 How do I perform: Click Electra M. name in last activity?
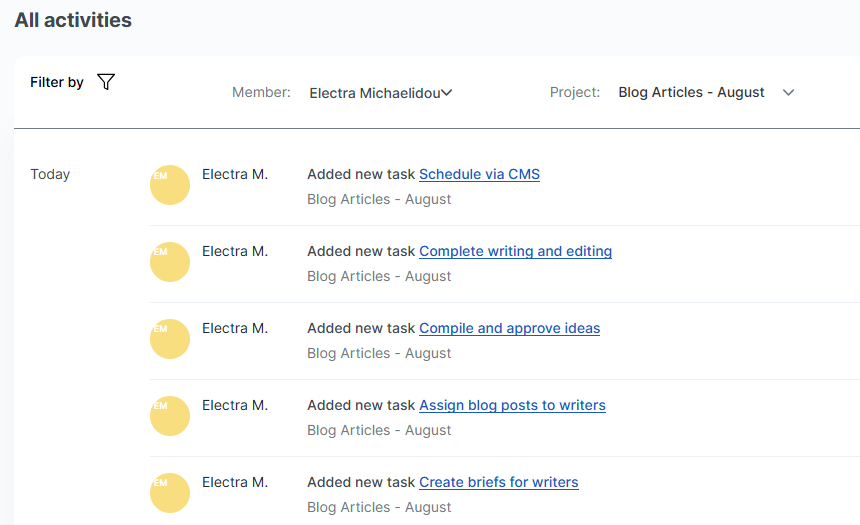click(x=235, y=482)
